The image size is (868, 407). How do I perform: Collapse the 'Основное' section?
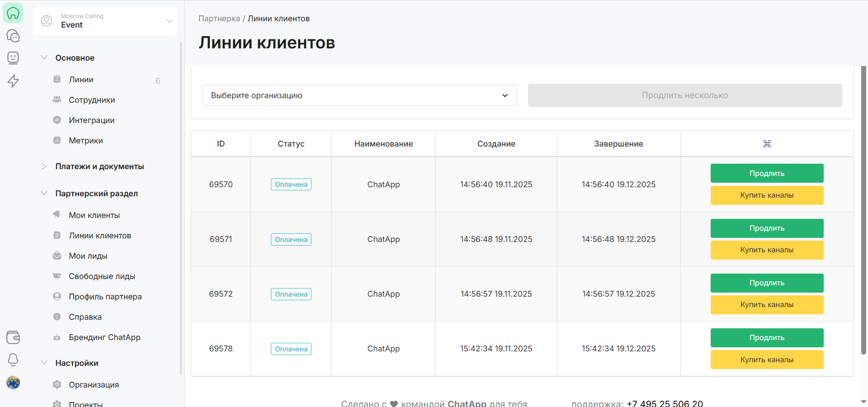[44, 58]
